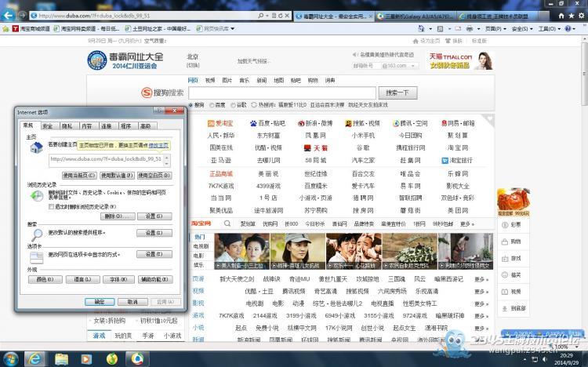Open the 高级 tab in Internet Options
The width and height of the screenshot is (588, 367).
pyautogui.click(x=145, y=125)
